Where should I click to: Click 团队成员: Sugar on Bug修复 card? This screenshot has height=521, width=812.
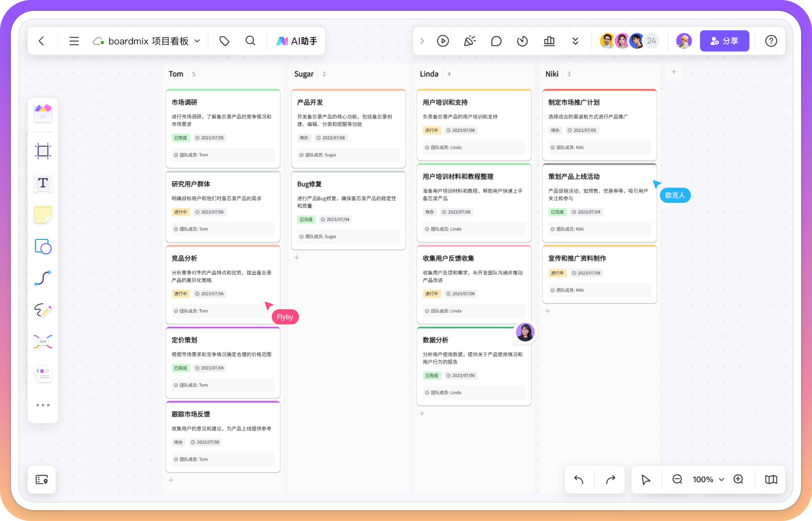(348, 237)
